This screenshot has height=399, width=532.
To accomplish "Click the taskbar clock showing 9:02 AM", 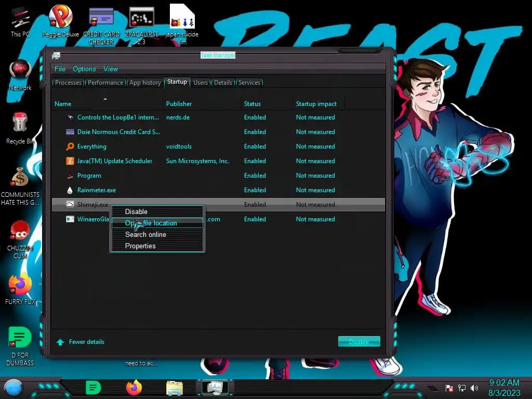I will tap(504, 388).
